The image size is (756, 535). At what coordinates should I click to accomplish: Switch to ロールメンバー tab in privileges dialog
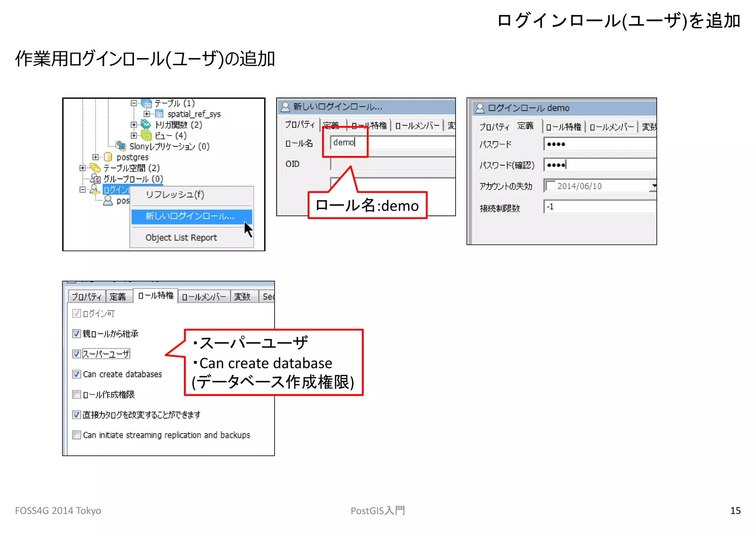[204, 297]
